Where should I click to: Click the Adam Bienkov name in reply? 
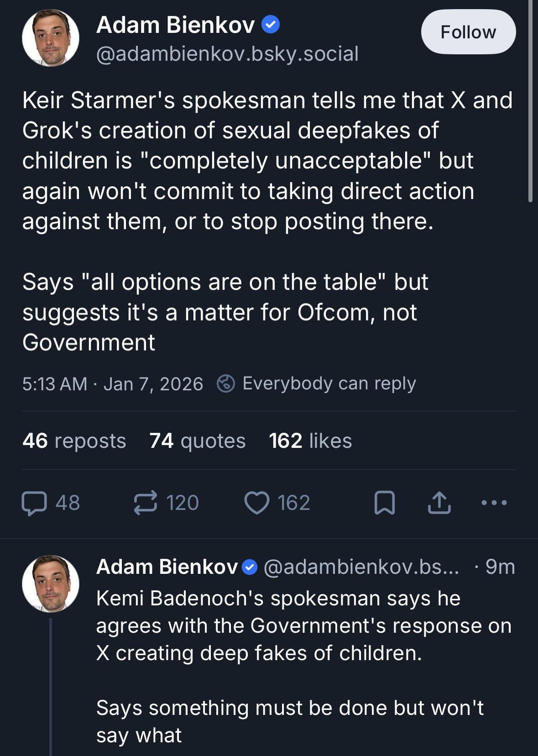(167, 567)
